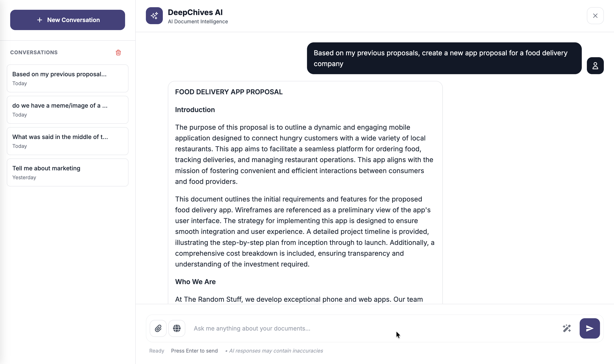Click the Ready status indicator
The height and width of the screenshot is (364, 614).
click(x=156, y=350)
